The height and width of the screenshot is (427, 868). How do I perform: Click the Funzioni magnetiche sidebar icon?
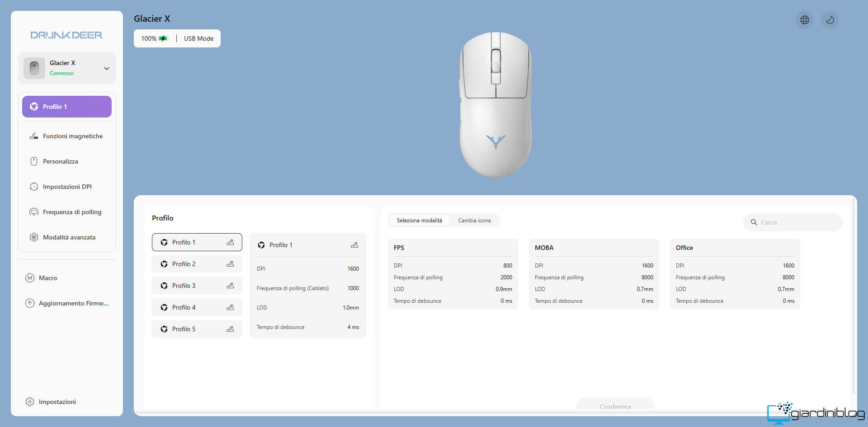pos(34,136)
